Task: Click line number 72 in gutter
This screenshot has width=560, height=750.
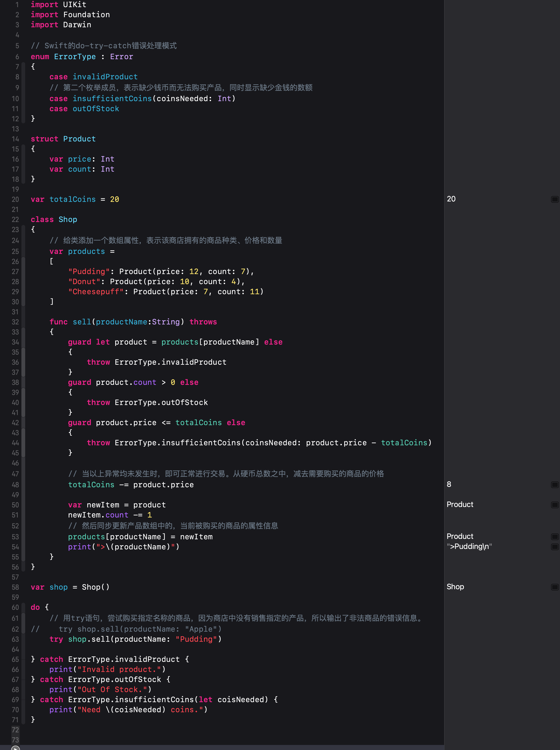Action: (x=15, y=730)
